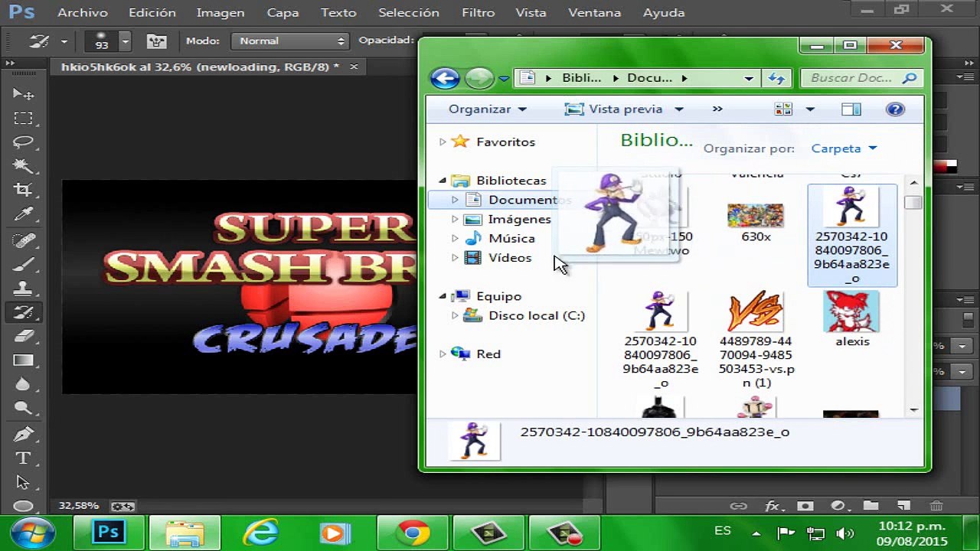This screenshot has width=980, height=551.
Task: Select the Gradient tool
Action: tap(23, 360)
